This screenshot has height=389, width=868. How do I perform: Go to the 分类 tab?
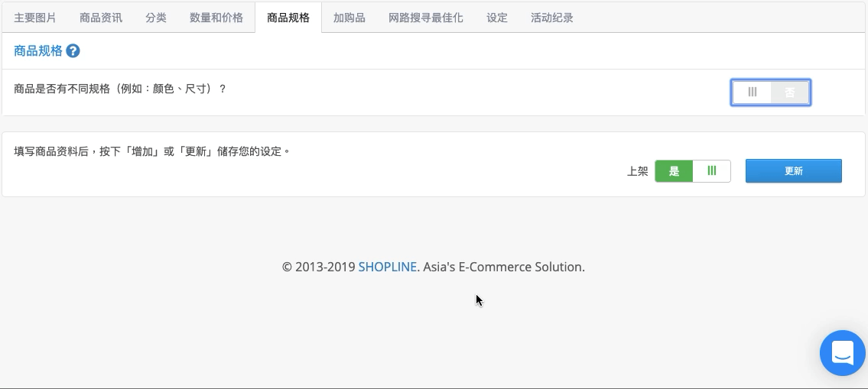(156, 18)
